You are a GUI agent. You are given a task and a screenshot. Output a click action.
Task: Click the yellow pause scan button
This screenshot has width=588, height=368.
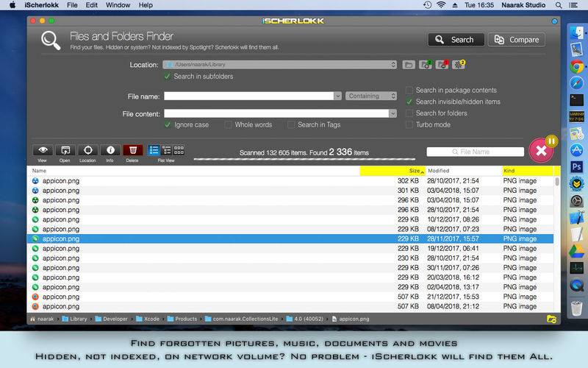551,141
